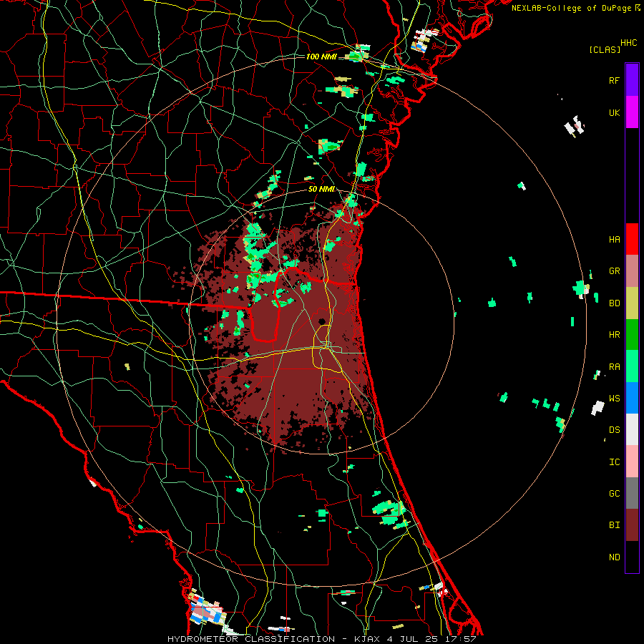The width and height of the screenshot is (644, 644).
Task: Click the RA legend label
Action: pos(614,367)
